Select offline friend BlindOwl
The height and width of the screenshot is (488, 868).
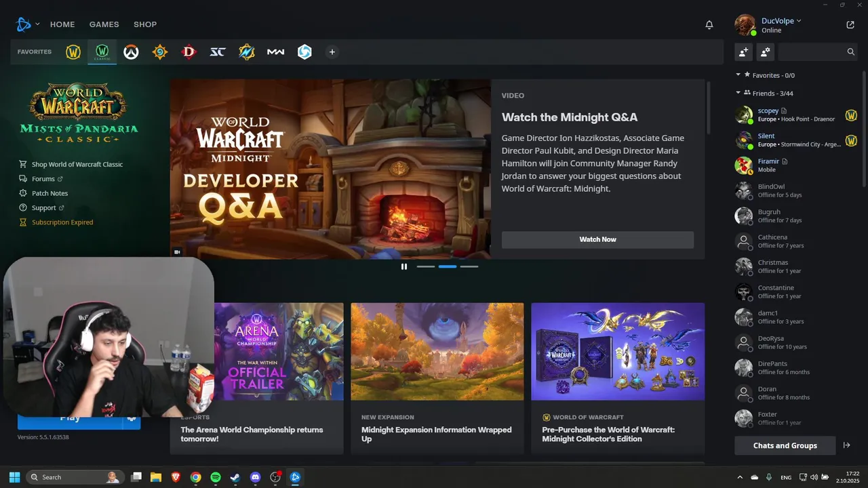point(797,190)
